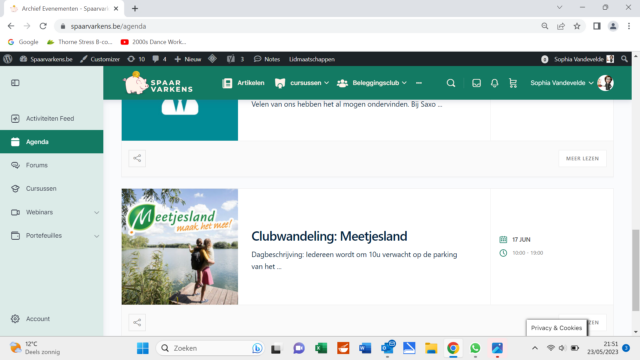Viewport: 640px width, 360px height.
Task: Open Lidmaatschappen in admin bar
Action: [x=312, y=59]
